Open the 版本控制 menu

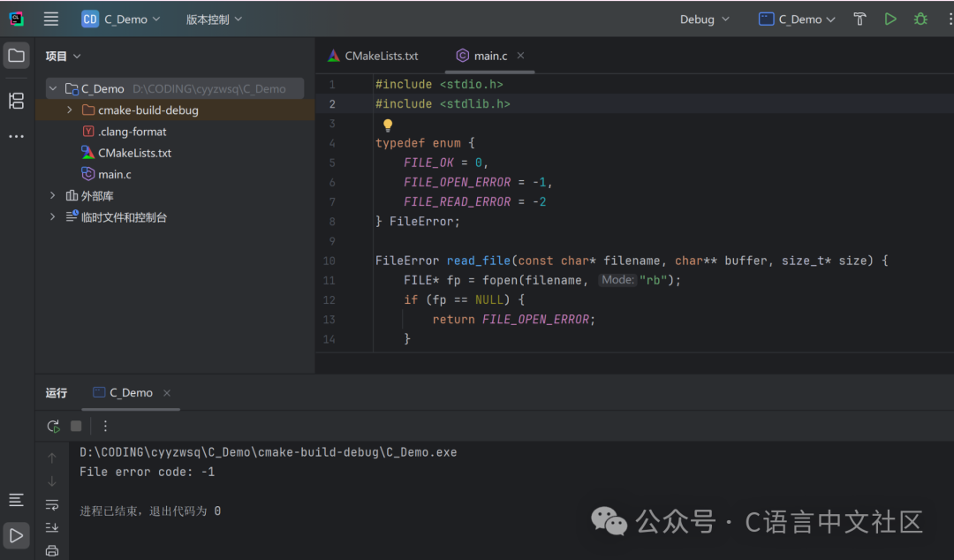click(x=214, y=19)
